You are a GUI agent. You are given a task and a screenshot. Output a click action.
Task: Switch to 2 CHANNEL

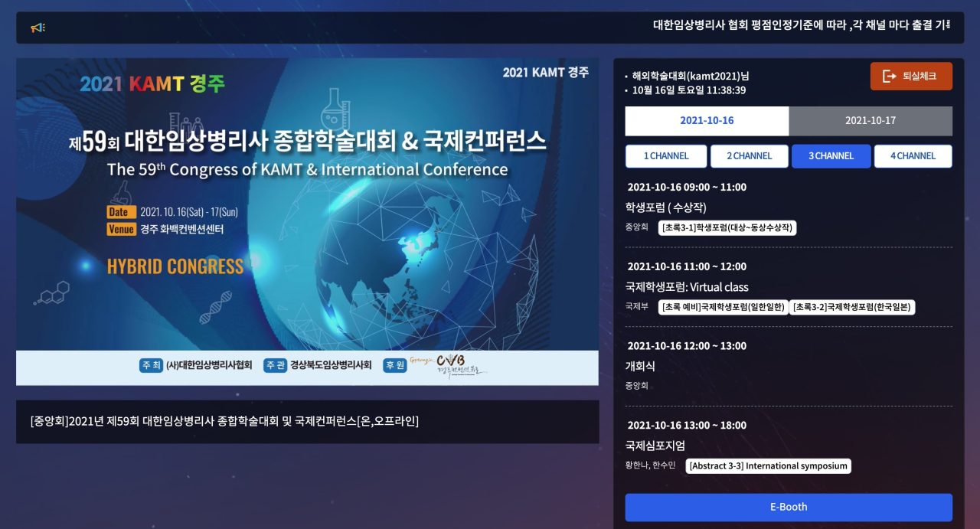pos(749,156)
